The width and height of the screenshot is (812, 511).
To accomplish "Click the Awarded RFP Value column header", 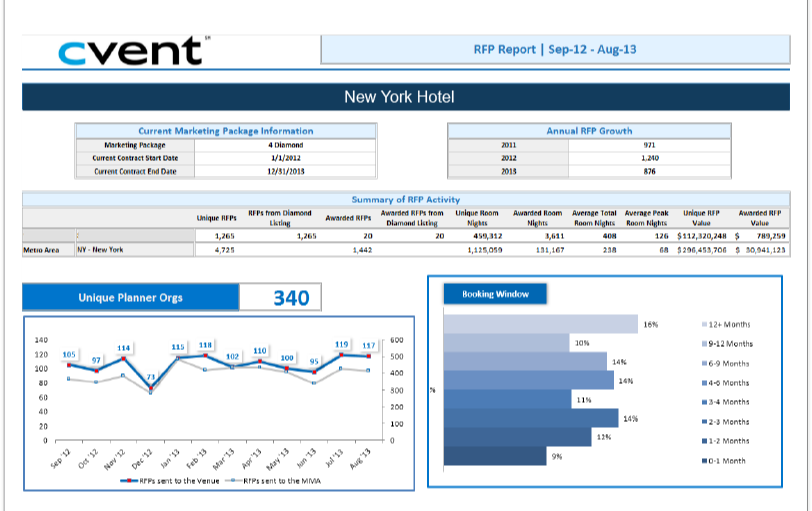I will [x=760, y=218].
